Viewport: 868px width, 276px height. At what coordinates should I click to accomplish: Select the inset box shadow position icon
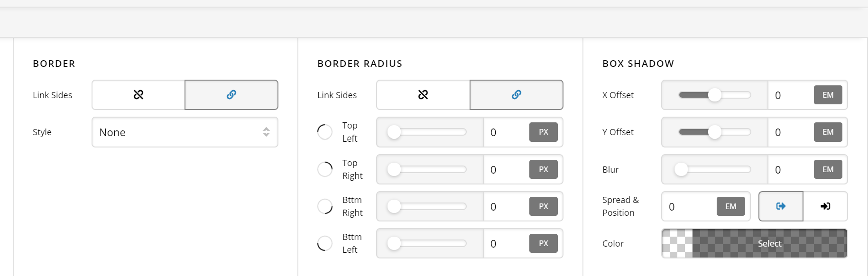[x=825, y=206]
